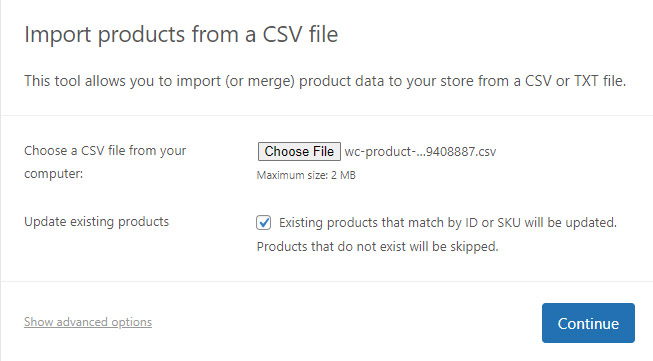Uncheck the Update existing products checkbox
Screen dimensions: 653x361
(x=264, y=222)
